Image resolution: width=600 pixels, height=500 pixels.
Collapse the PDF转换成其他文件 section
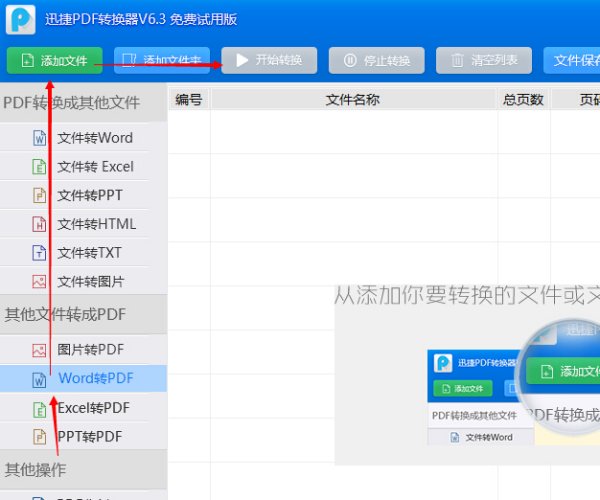(x=83, y=102)
